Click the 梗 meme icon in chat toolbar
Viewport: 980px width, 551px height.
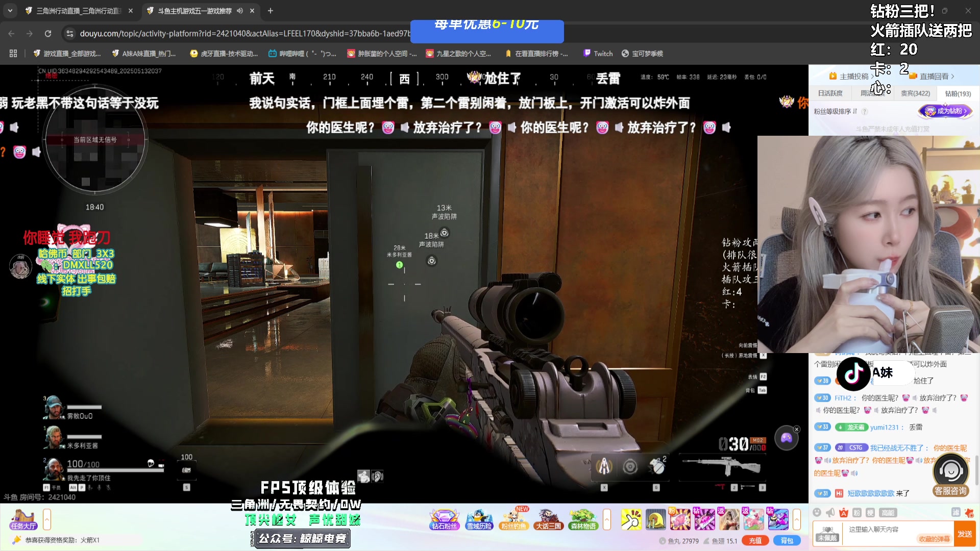870,513
